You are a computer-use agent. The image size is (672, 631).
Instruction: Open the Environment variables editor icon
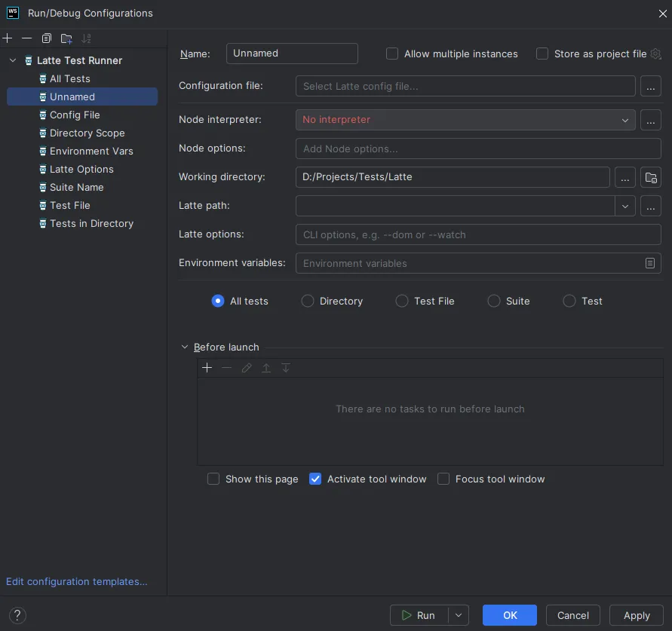coord(650,263)
